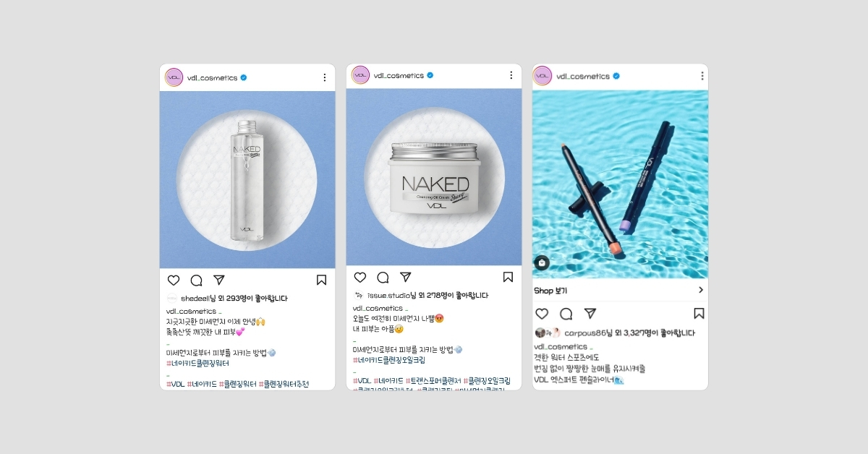Open three-dot menu on the first post
The height and width of the screenshot is (454, 868).
coord(324,77)
